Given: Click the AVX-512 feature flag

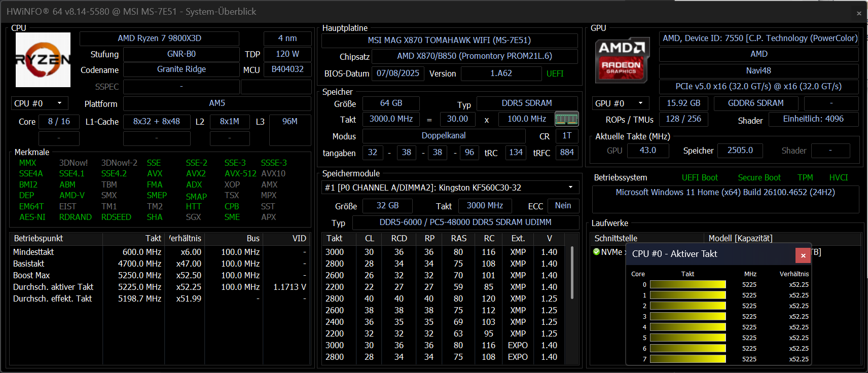Looking at the screenshot, I should tap(240, 174).
